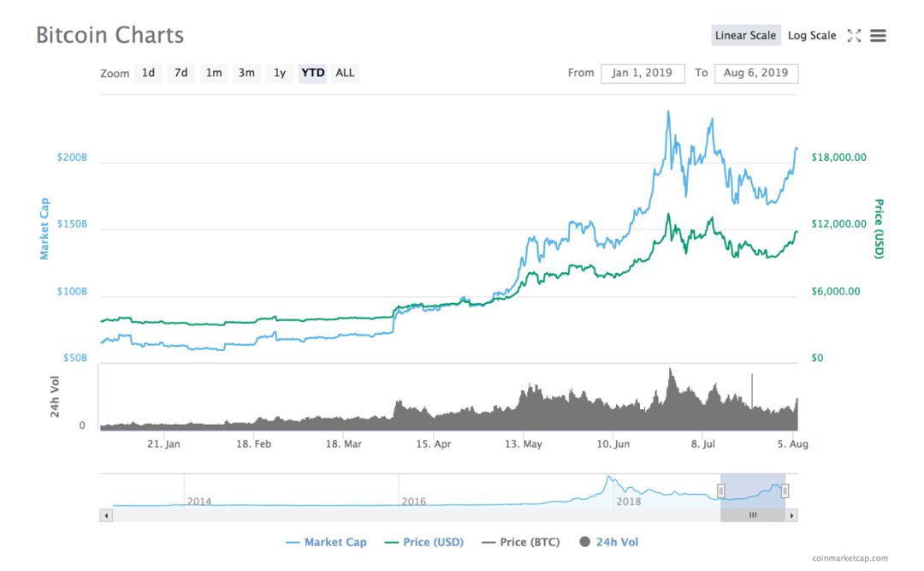Image resolution: width=924 pixels, height=571 pixels.
Task: Select the 1m zoom range
Action: 213,73
